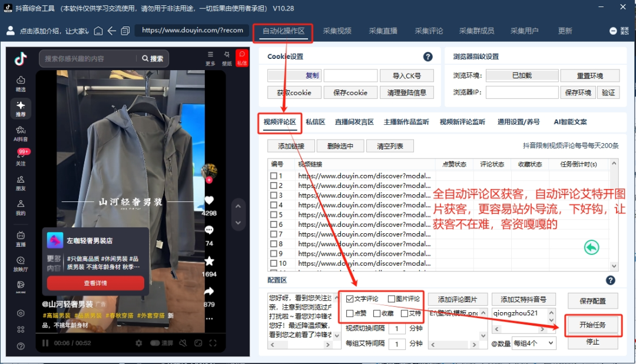Viewport: 636px width, 364px height.
Task: Enter fullscreen on the video player
Action: point(213,343)
